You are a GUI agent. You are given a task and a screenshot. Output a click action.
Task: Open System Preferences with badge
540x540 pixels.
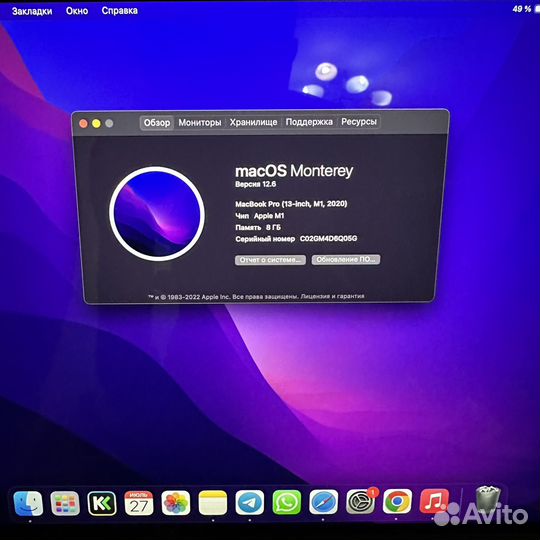pyautogui.click(x=361, y=501)
